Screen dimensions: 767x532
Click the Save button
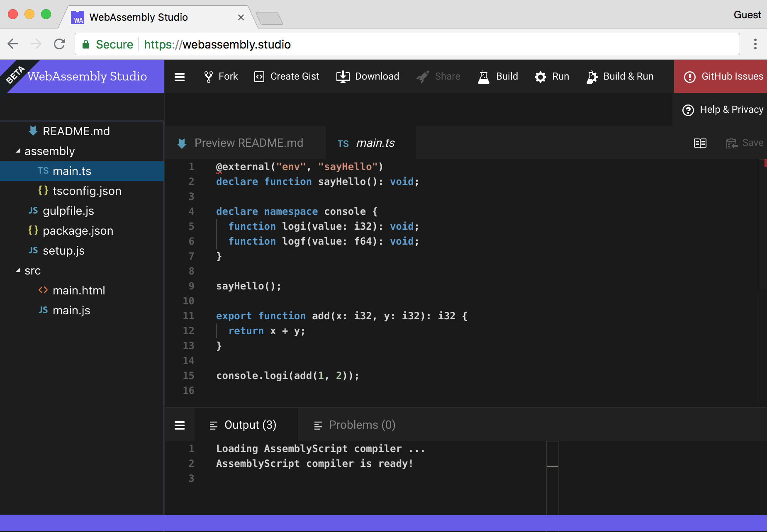745,143
